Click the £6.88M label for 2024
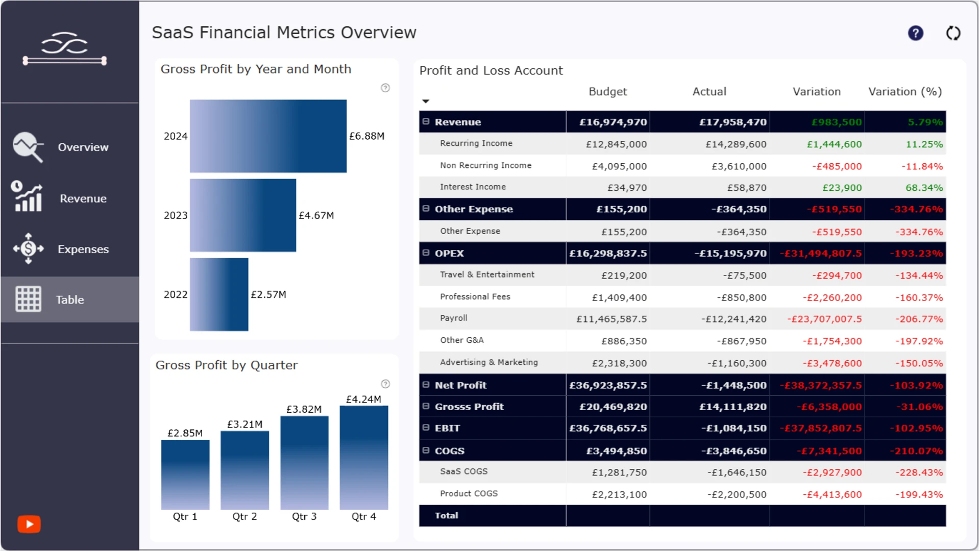The image size is (980, 551). pyautogui.click(x=367, y=136)
